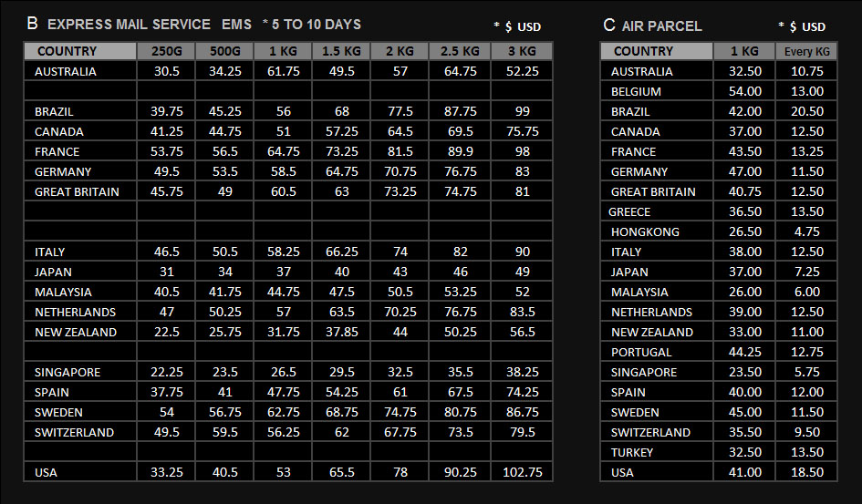Select the 2.5 KG column header
This screenshot has width=862, height=504.
460,51
